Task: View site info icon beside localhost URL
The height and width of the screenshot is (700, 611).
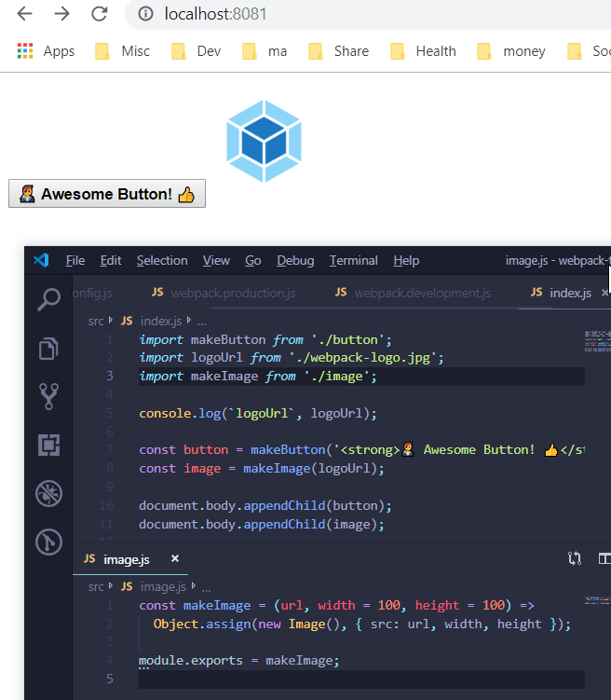Action: pyautogui.click(x=145, y=14)
